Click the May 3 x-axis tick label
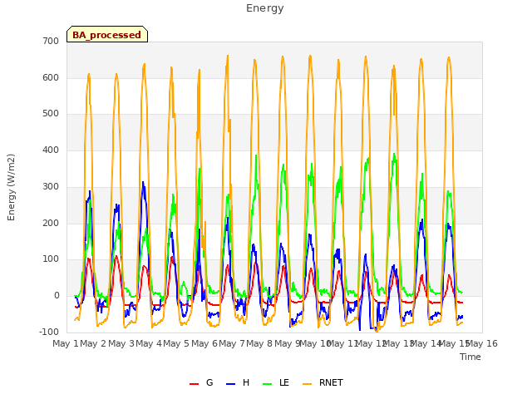Screen dimensions: 532x399 pyautogui.click(x=121, y=343)
